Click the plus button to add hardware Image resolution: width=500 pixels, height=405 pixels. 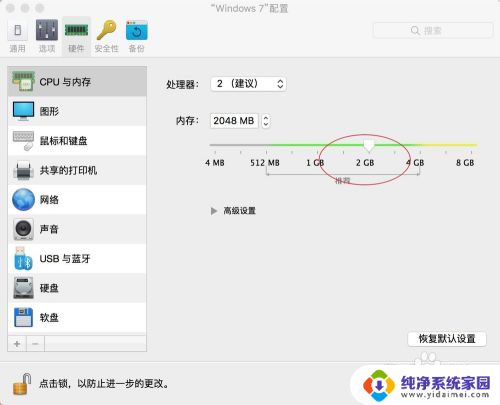(x=17, y=344)
